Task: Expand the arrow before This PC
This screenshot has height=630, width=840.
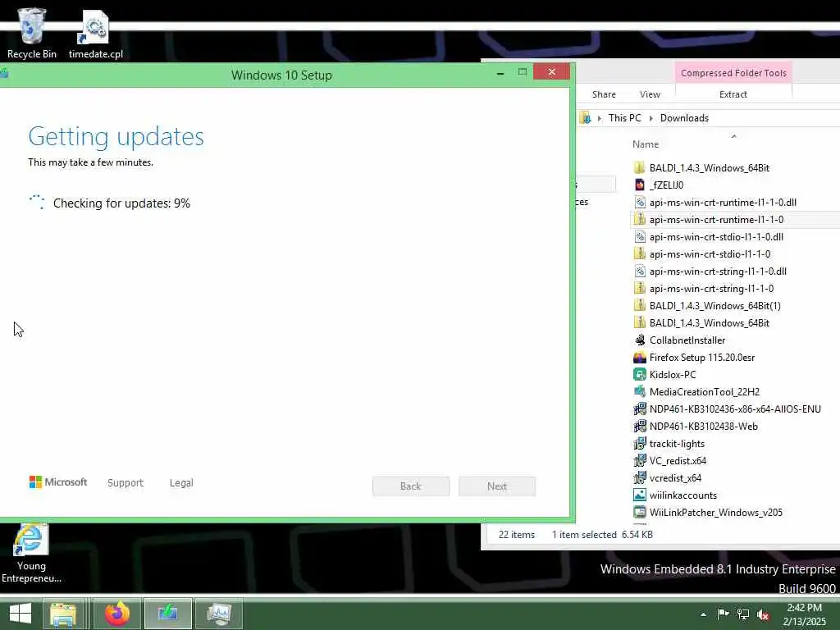Action: click(600, 118)
